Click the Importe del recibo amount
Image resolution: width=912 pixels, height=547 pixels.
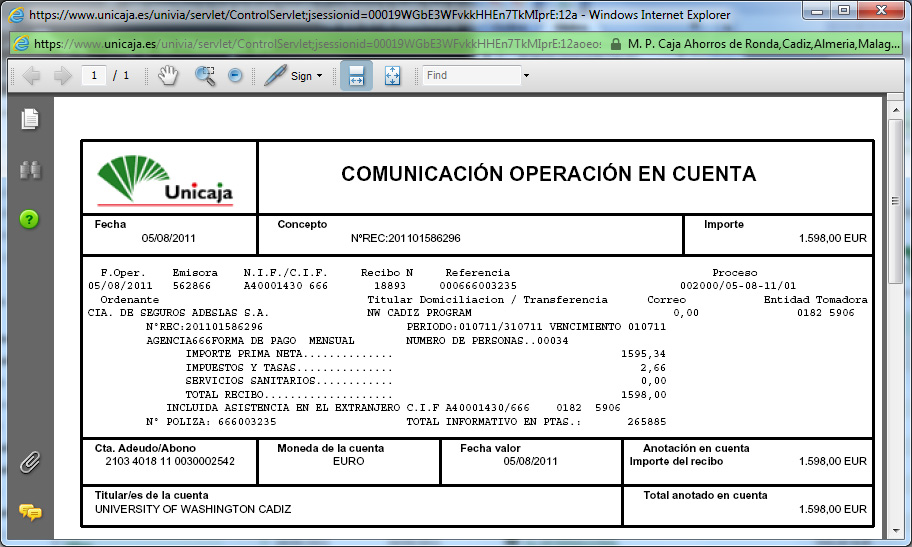click(x=833, y=461)
